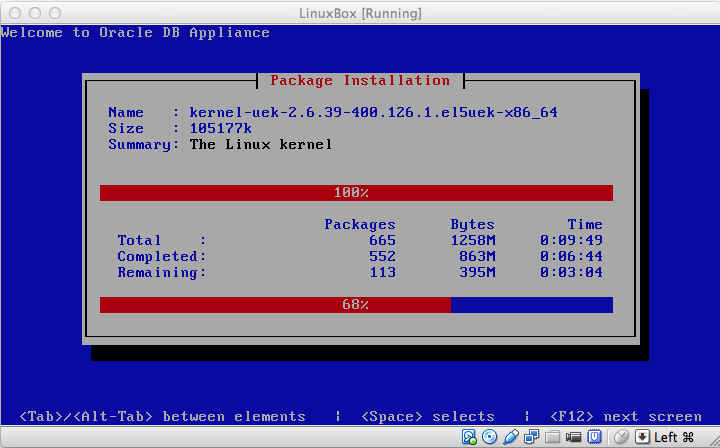Click the total packages value 665
This screenshot has width=720, height=448.
[382, 240]
